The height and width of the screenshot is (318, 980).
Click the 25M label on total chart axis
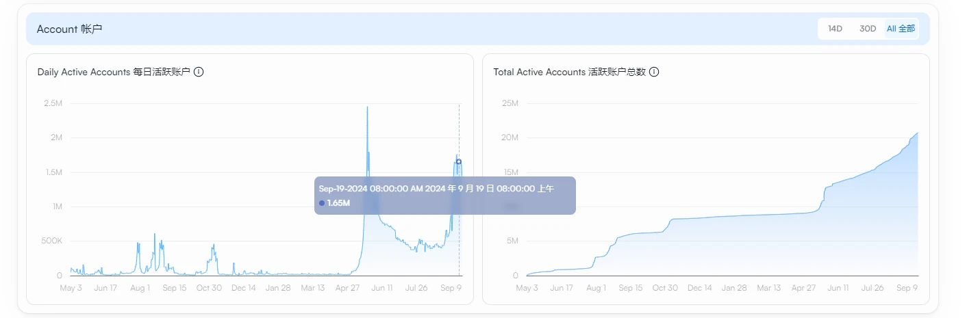pos(510,103)
